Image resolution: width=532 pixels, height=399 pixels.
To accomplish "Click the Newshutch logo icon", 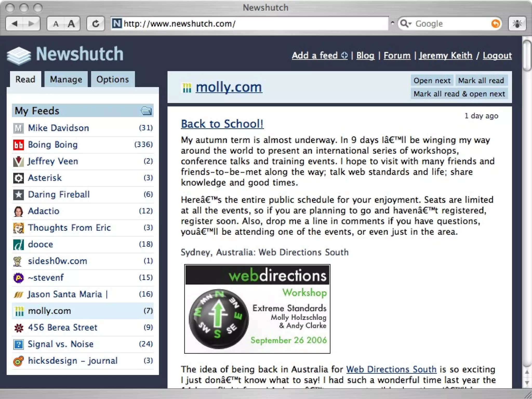I will 19,55.
